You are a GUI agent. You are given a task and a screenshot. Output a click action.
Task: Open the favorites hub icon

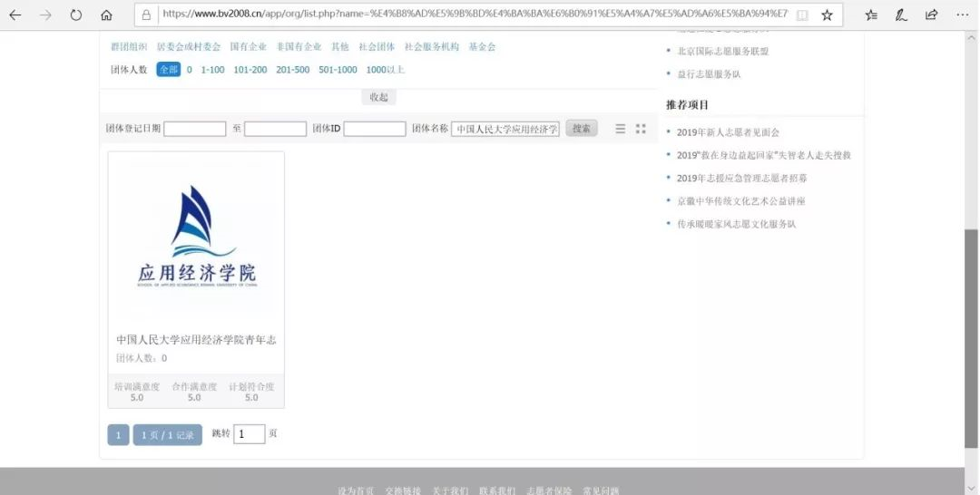point(871,15)
